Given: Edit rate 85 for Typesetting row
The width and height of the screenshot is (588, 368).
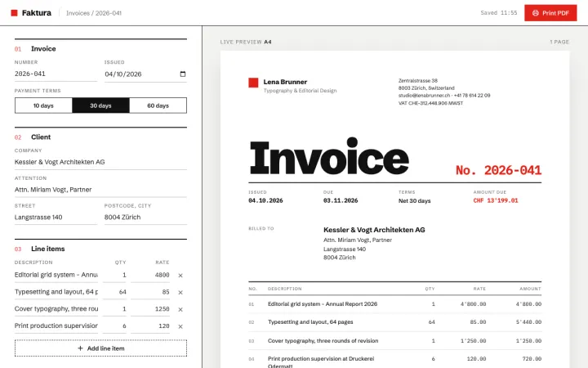Looking at the screenshot, I should 150,292.
